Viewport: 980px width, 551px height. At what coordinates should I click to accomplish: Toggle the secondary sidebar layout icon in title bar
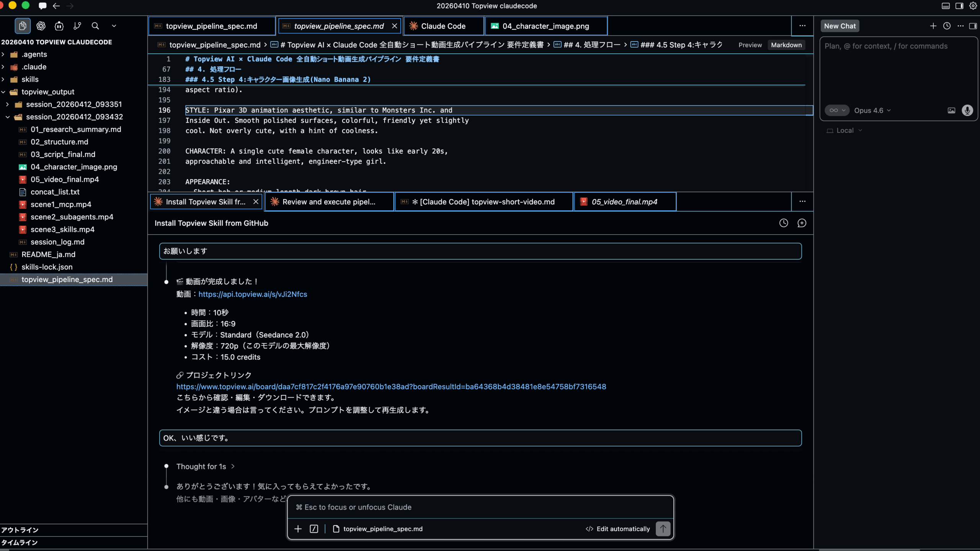pos(959,6)
